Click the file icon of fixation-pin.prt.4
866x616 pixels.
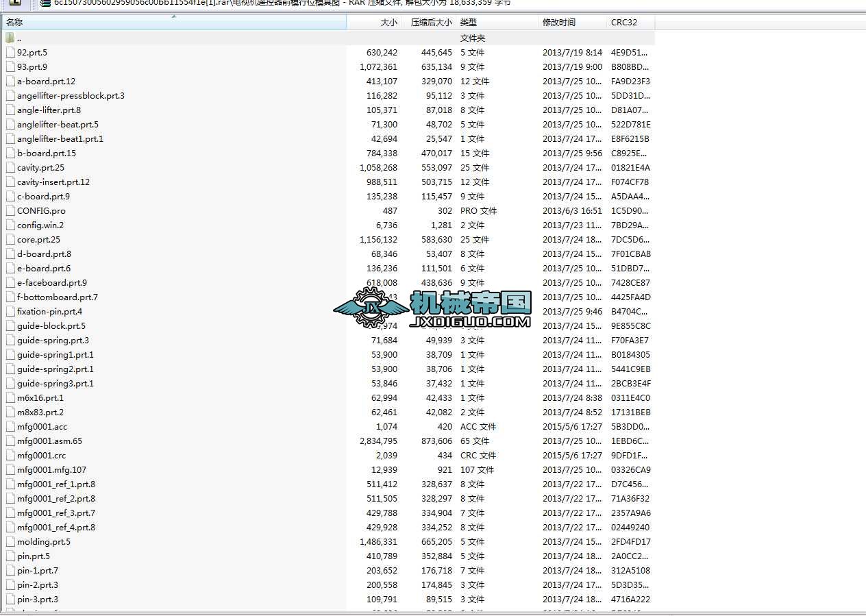click(x=10, y=312)
